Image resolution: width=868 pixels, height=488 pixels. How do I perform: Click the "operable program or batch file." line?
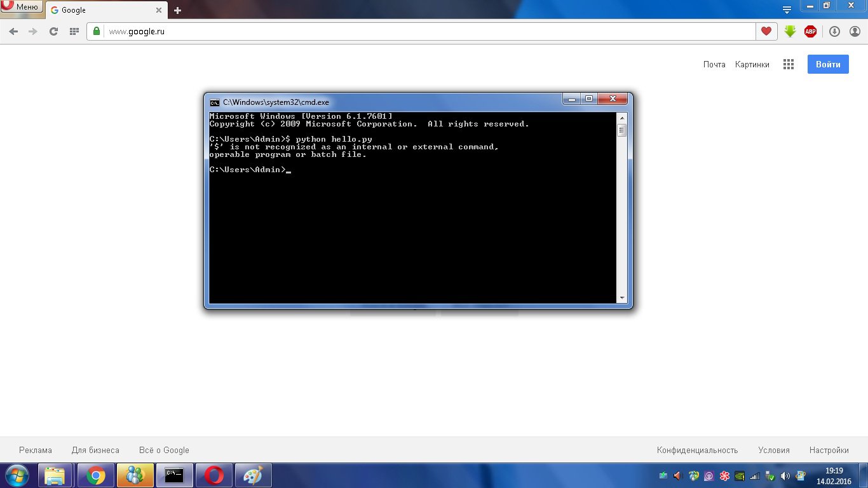point(288,154)
